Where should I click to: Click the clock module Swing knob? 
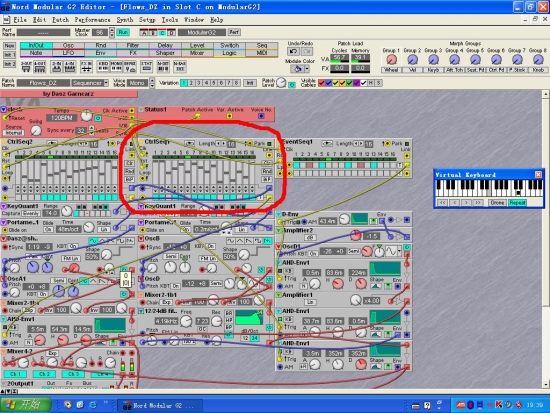[36, 130]
